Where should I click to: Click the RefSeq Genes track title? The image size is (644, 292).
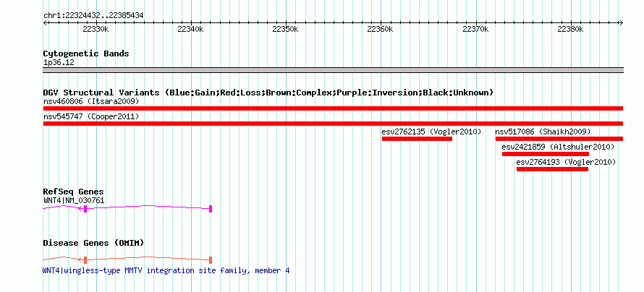(x=74, y=192)
